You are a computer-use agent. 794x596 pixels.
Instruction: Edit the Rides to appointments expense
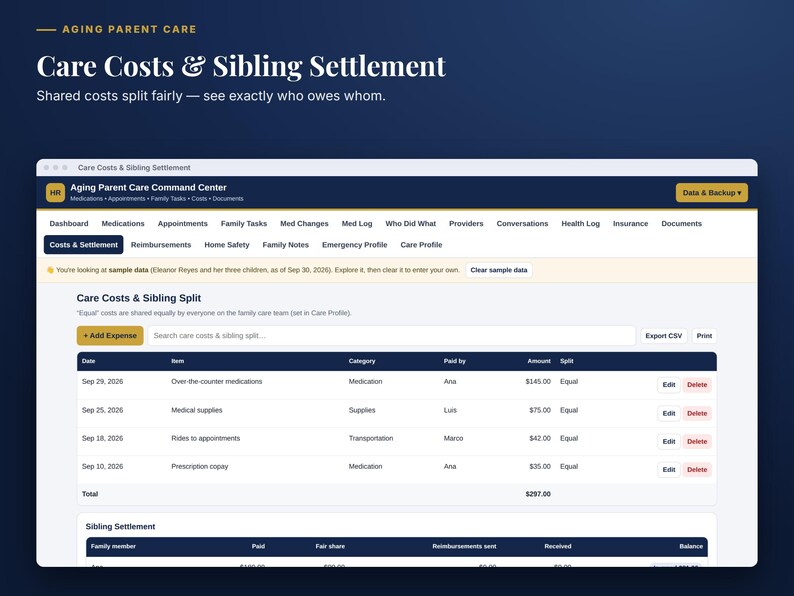(669, 442)
